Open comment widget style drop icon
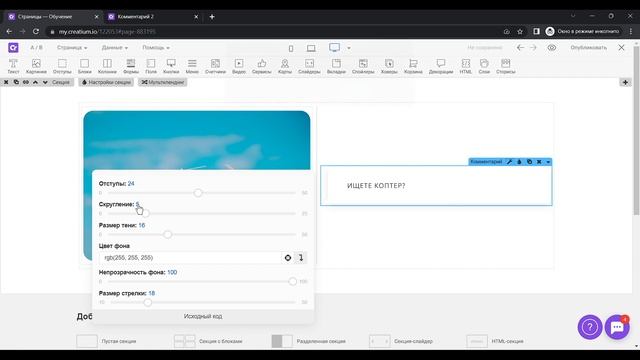The image size is (640, 360). point(519,162)
